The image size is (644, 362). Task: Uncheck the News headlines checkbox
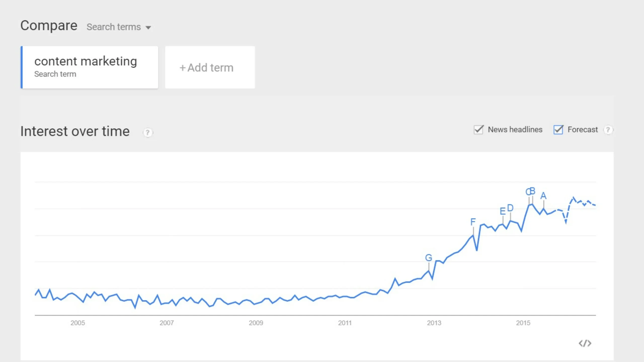pyautogui.click(x=478, y=130)
